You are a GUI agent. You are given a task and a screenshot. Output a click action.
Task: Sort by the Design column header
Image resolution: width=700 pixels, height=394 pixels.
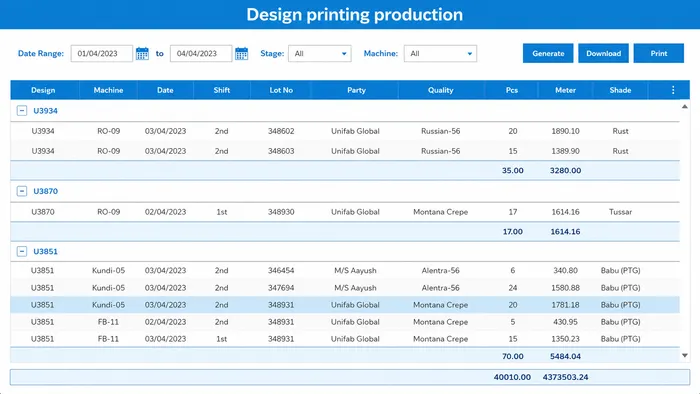pyautogui.click(x=43, y=90)
